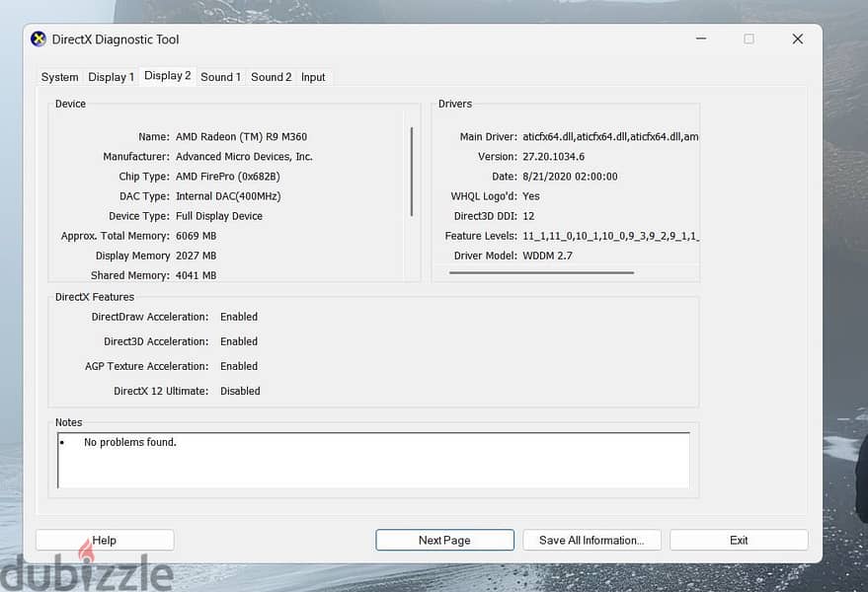Click the Exit button
Screen dimensions: 868x592
click(x=739, y=540)
